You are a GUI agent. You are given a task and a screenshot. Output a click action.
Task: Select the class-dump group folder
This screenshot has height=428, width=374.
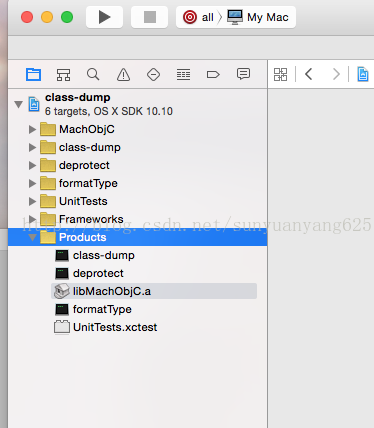tap(137, 147)
